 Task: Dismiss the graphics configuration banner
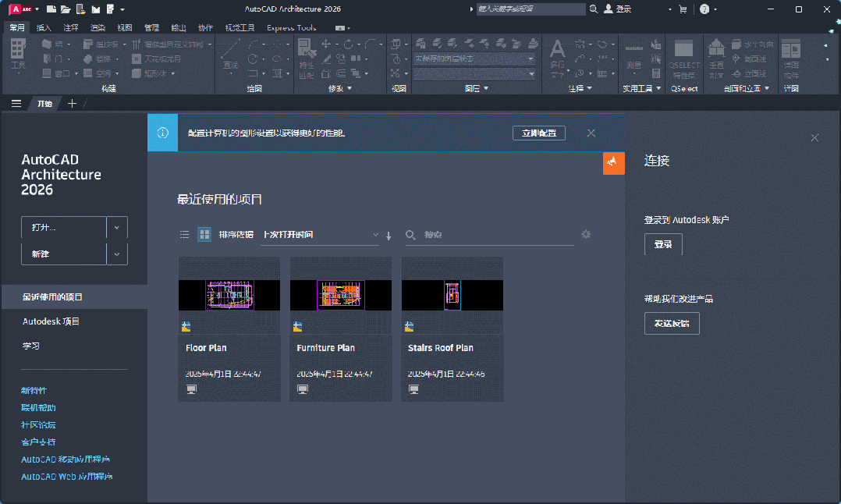tap(591, 133)
